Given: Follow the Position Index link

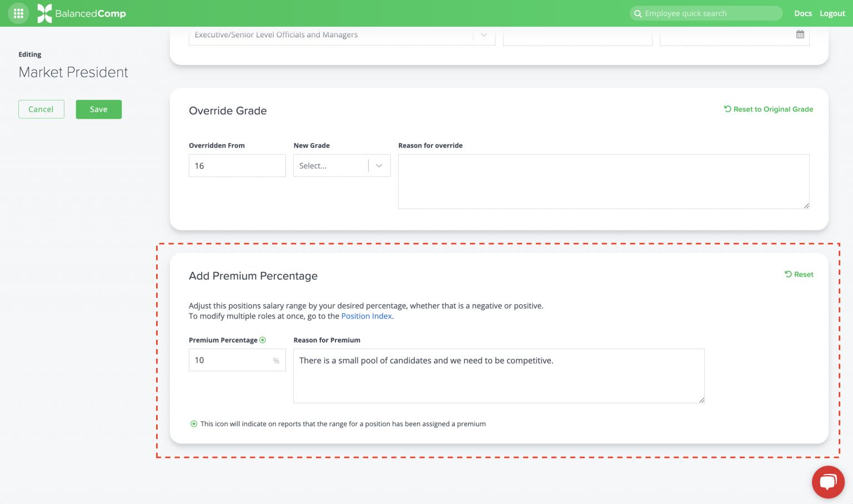Looking at the screenshot, I should pyautogui.click(x=367, y=316).
